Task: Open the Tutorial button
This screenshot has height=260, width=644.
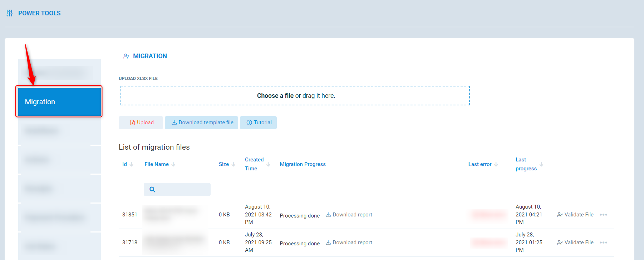Action: 259,122
